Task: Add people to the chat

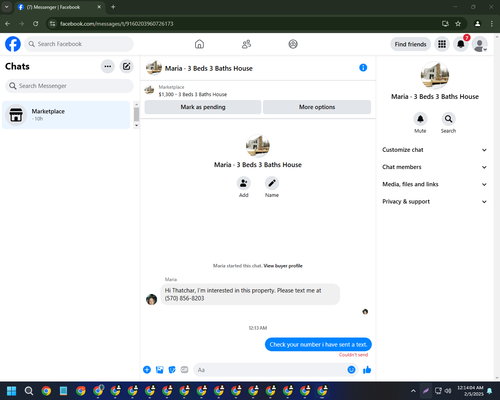Action: click(244, 183)
